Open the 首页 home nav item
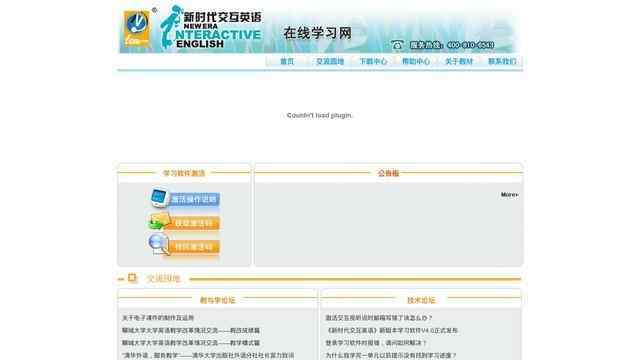The image size is (640, 360). [287, 61]
